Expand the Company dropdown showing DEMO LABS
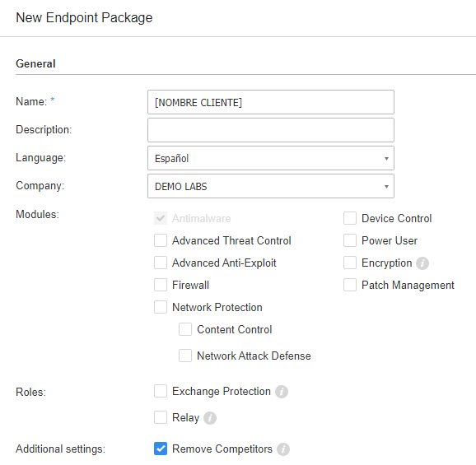 [271, 186]
